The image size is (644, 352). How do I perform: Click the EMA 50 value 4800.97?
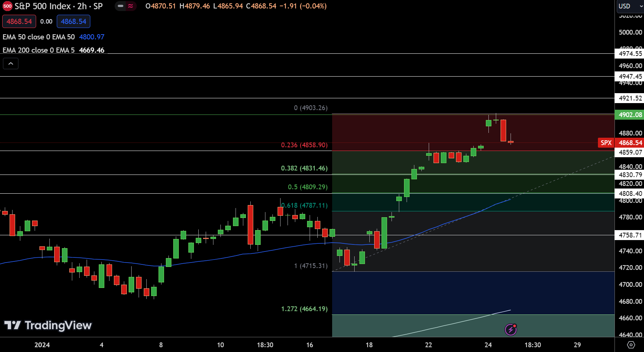92,37
